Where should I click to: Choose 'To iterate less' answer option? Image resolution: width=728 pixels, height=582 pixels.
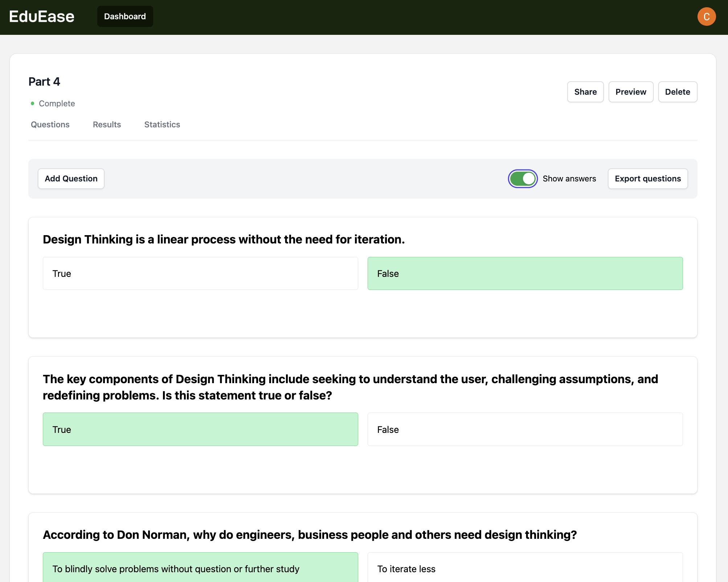tap(525, 568)
